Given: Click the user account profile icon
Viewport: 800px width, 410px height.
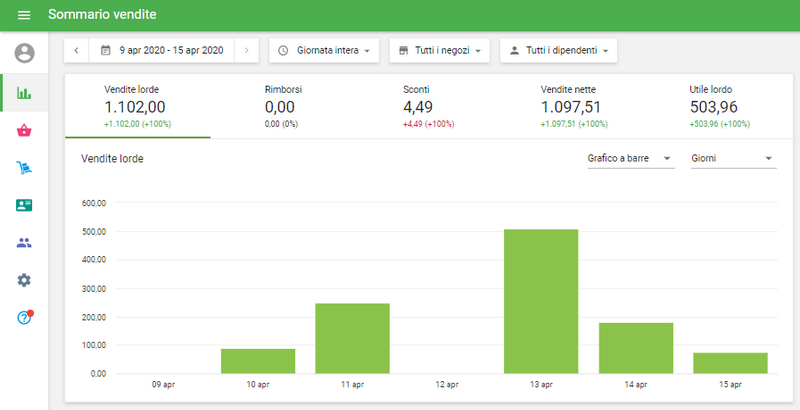Looking at the screenshot, I should [x=24, y=53].
